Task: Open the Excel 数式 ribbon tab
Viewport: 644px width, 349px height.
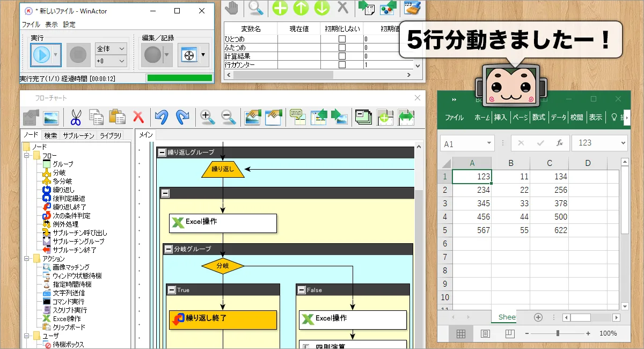Action: click(x=538, y=118)
